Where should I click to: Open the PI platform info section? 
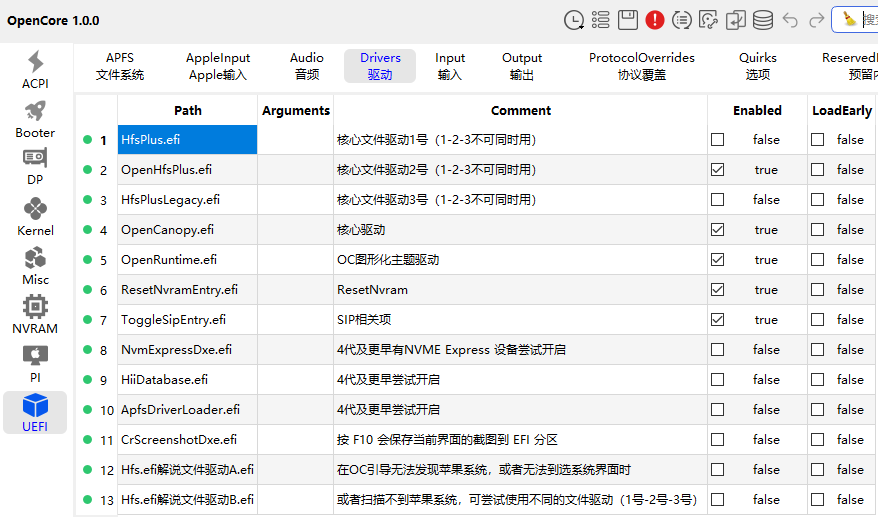pyautogui.click(x=35, y=364)
